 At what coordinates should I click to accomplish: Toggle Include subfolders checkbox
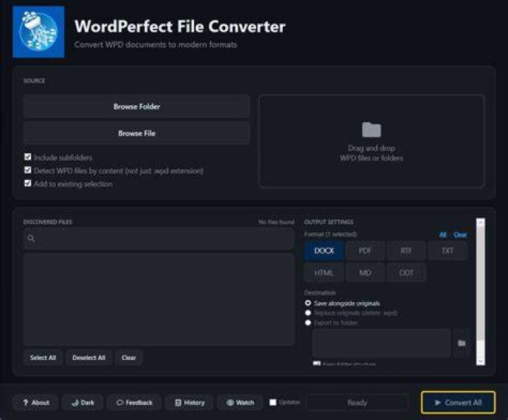click(x=28, y=157)
